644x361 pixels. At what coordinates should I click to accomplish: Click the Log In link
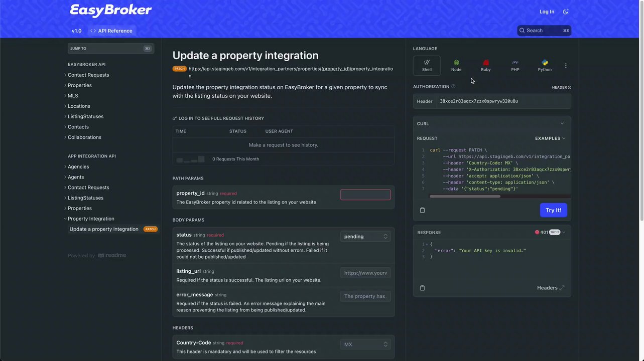tap(547, 12)
